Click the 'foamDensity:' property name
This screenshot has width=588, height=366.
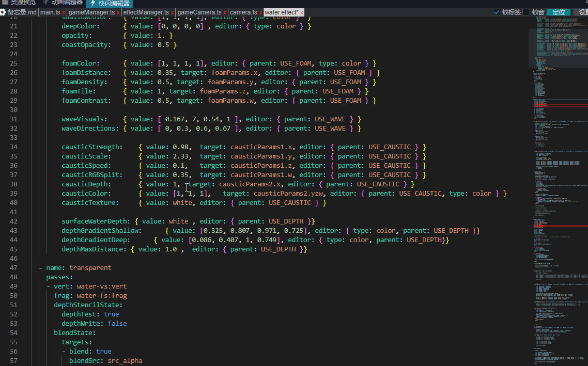click(84, 82)
